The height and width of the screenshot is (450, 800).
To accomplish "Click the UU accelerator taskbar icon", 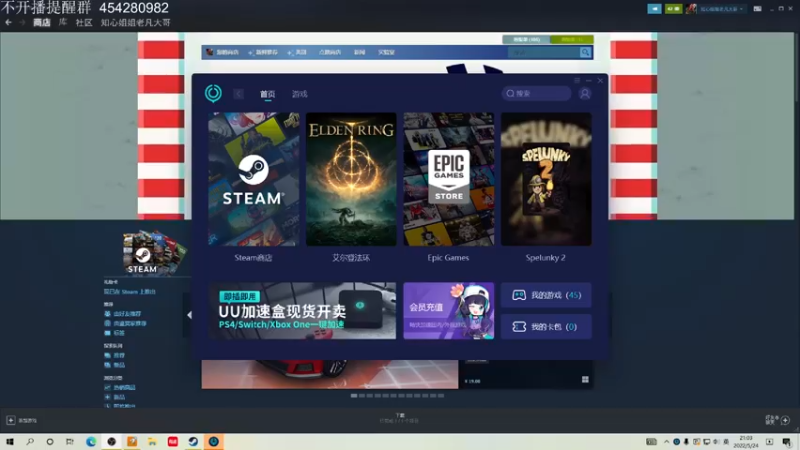I will click(x=213, y=442).
